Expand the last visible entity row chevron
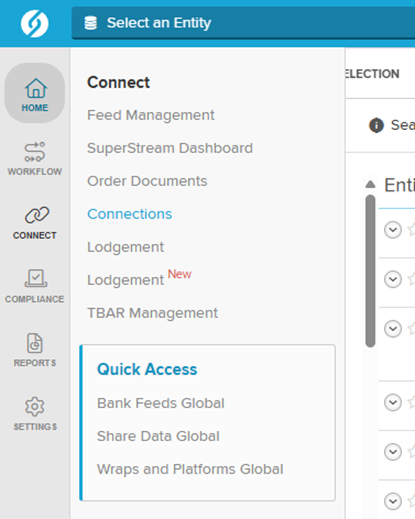This screenshot has height=519, width=415. (x=393, y=501)
